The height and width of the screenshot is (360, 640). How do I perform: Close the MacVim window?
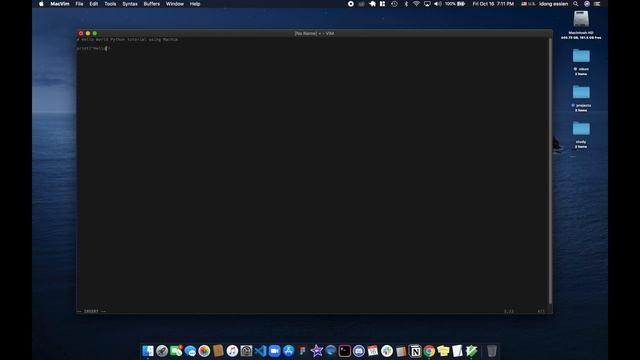[81, 33]
